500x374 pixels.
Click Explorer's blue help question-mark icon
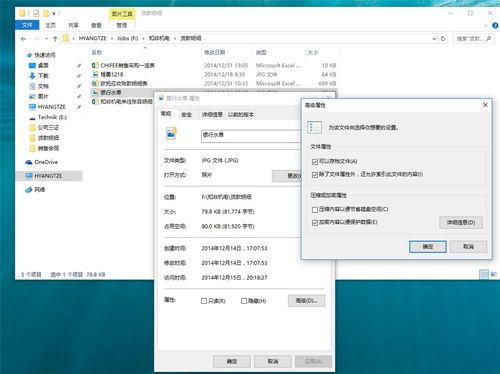coord(495,25)
